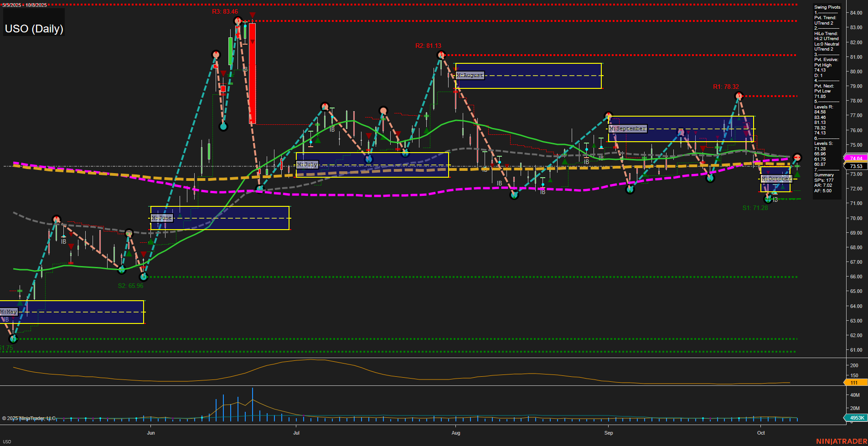Select the swing high circle marker beneath R3 83.46

[x=238, y=21]
